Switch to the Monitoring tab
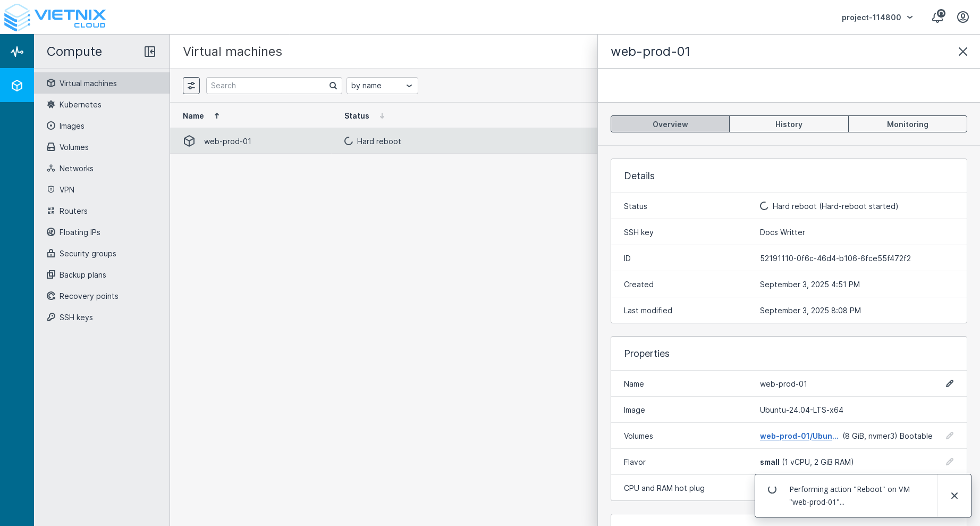The width and height of the screenshot is (980, 526). click(907, 124)
